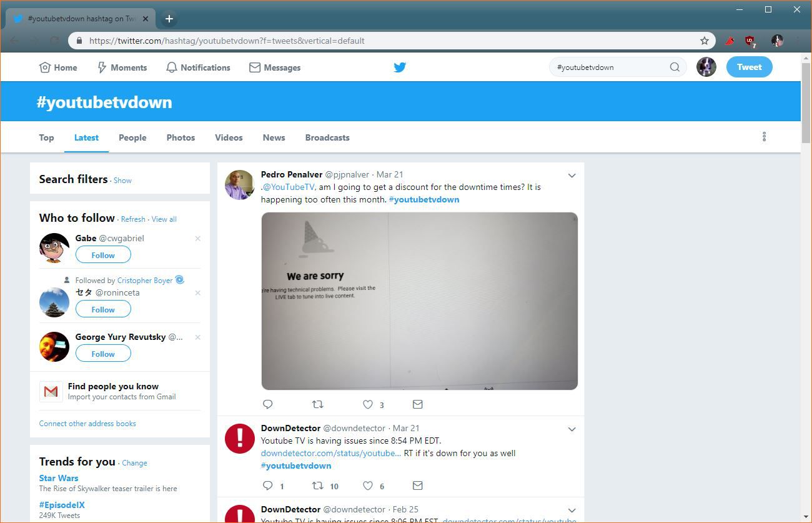Viewport: 812px width, 523px height.
Task: Dismiss Gabe follow suggestion
Action: [x=198, y=238]
